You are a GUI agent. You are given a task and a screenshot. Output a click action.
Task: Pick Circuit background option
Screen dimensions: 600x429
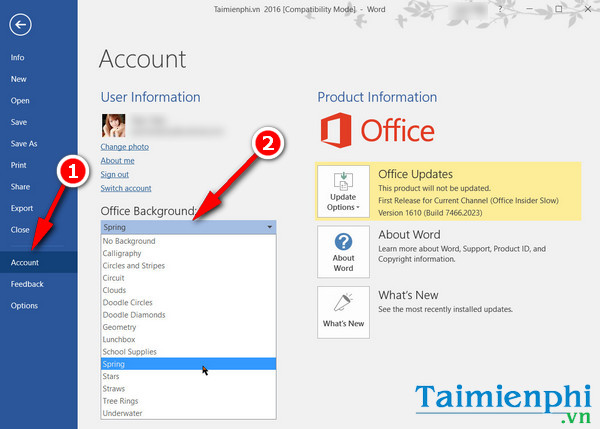(188, 278)
